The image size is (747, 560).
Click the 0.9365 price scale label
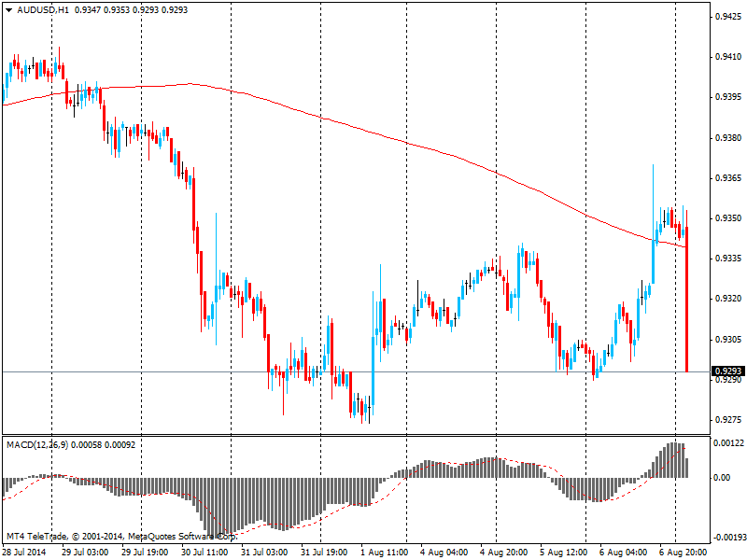[728, 177]
